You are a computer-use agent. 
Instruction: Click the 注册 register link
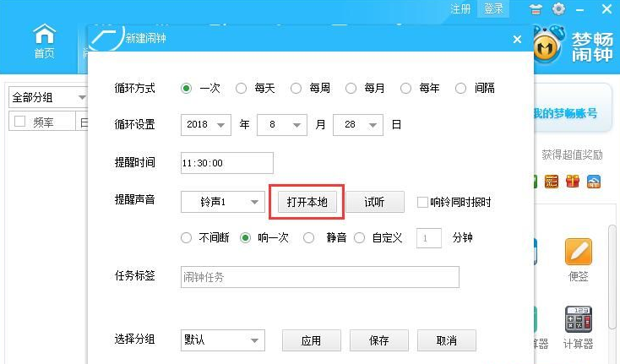(x=460, y=8)
